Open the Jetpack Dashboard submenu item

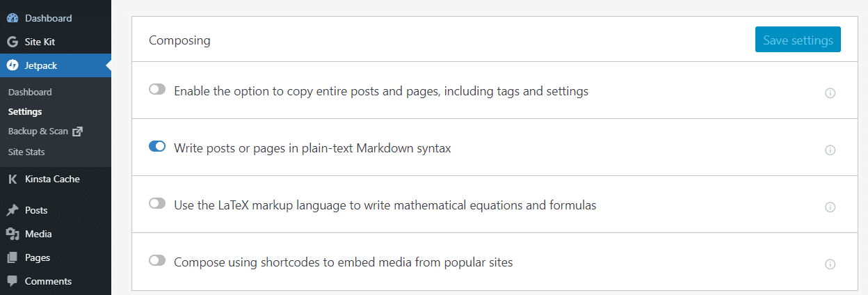click(x=30, y=92)
